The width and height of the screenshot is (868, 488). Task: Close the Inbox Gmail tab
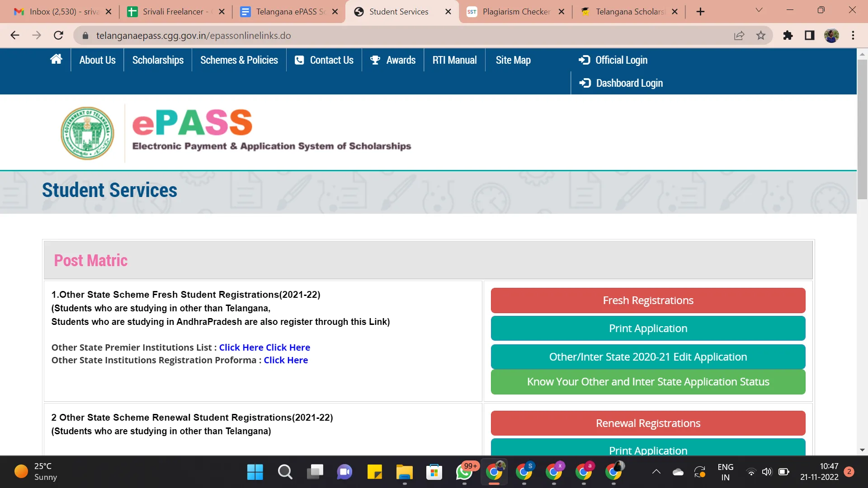(108, 12)
